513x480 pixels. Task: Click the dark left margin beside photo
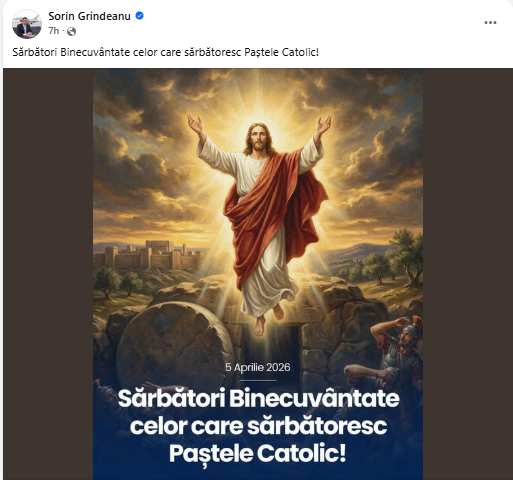(x=48, y=274)
